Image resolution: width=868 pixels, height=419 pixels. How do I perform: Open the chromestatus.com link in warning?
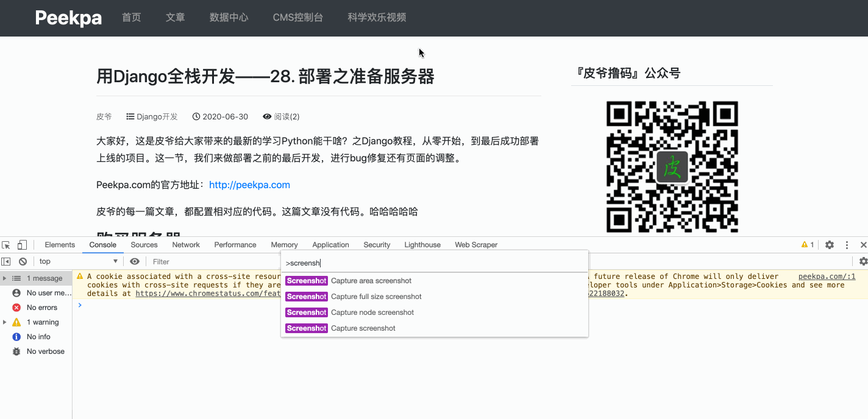tap(207, 293)
